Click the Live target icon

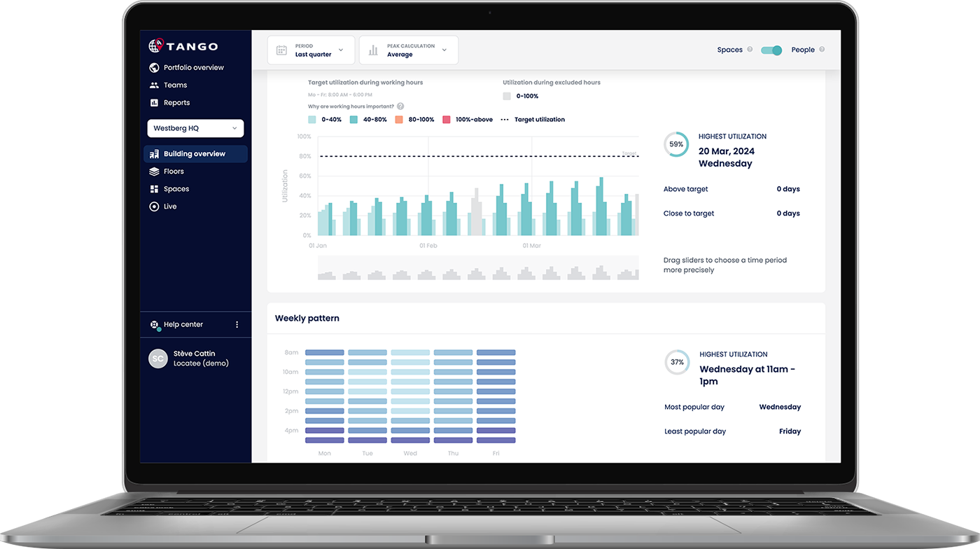click(x=155, y=207)
